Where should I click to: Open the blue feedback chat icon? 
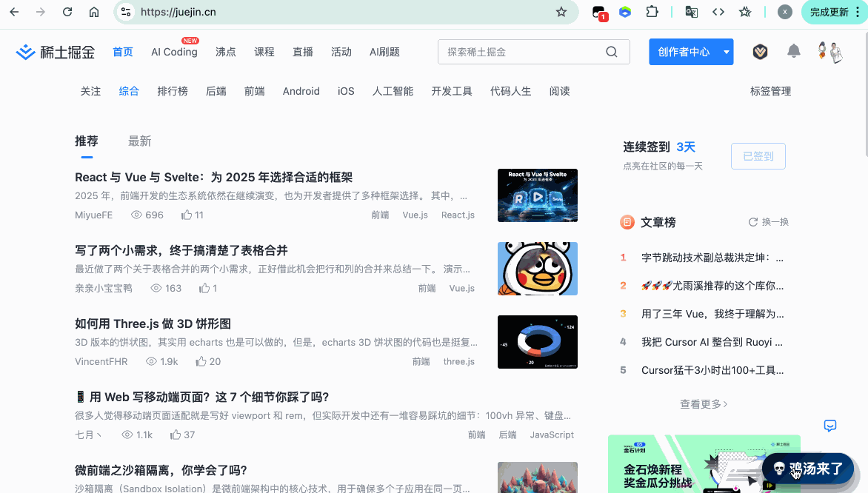click(829, 426)
